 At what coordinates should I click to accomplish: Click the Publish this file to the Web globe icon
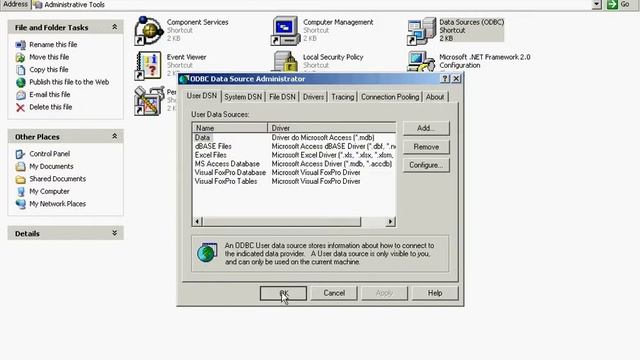coord(20,82)
